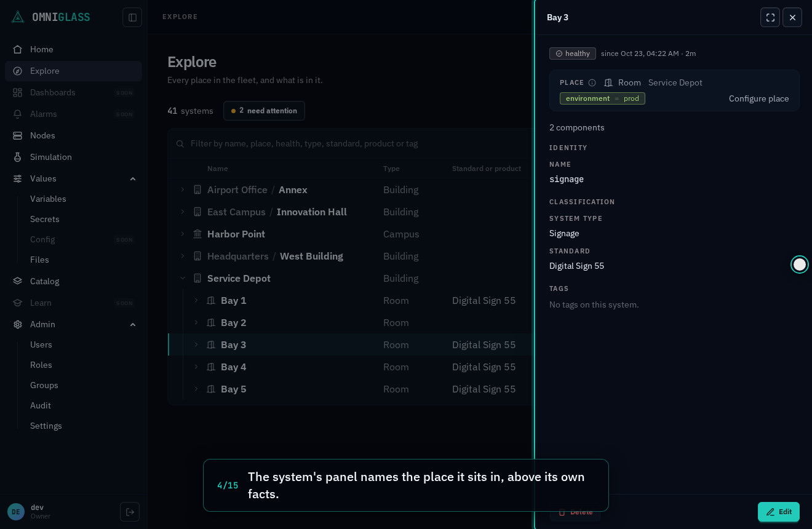
Task: Open Groups under Admin
Action: 44,385
